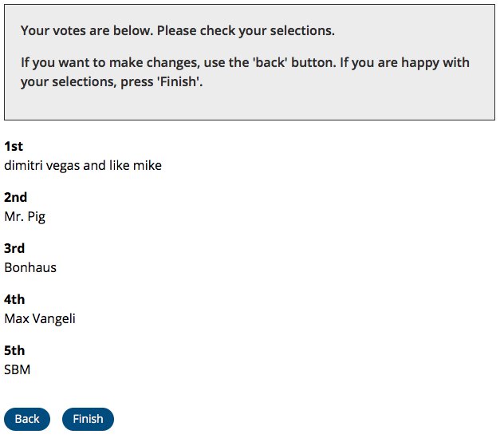The image size is (504, 442).
Task: Click the 'SBM' vote entry
Action: tap(17, 369)
